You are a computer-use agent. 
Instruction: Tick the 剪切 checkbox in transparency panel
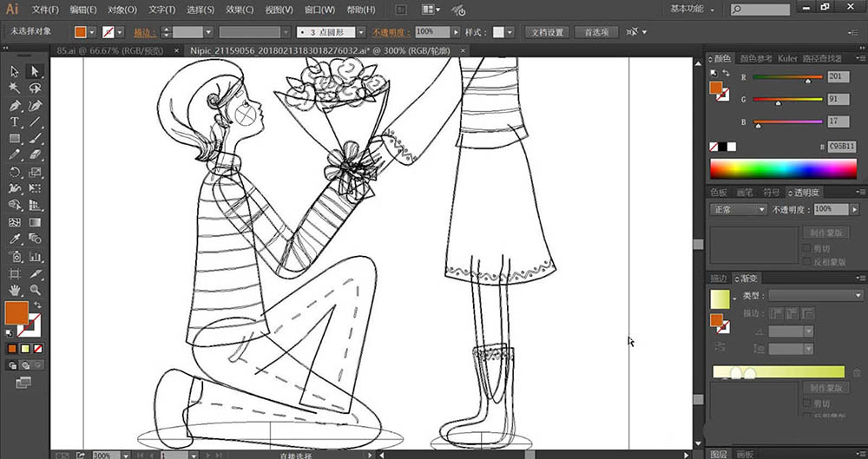806,249
